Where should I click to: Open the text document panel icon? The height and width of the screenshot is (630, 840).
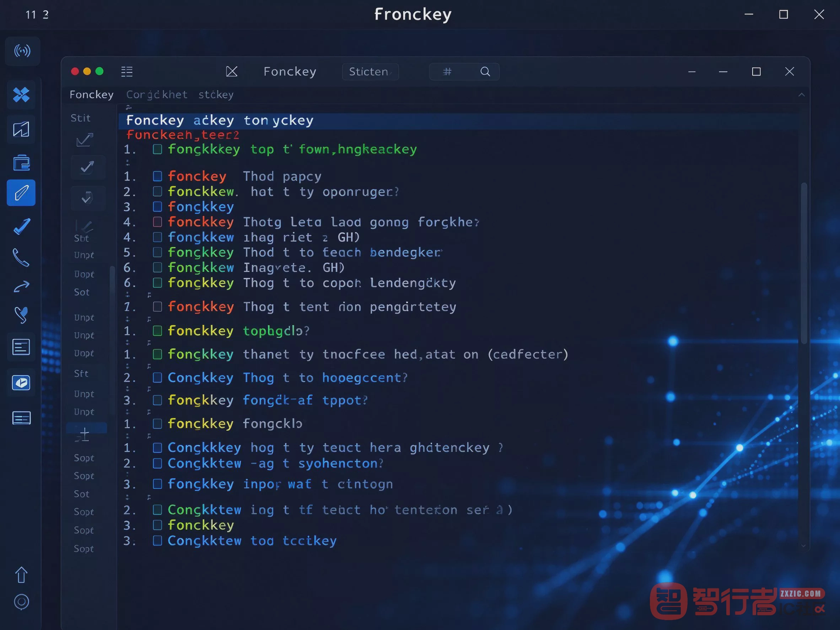tap(21, 347)
